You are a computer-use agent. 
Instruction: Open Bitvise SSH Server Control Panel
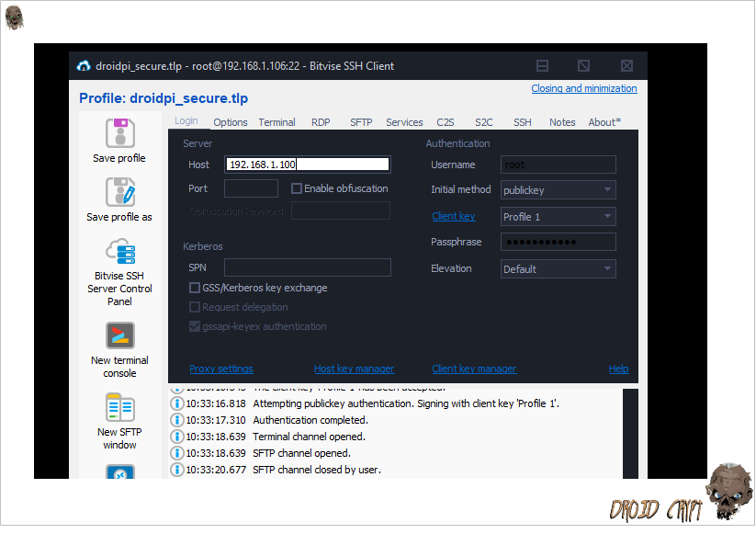point(119,251)
